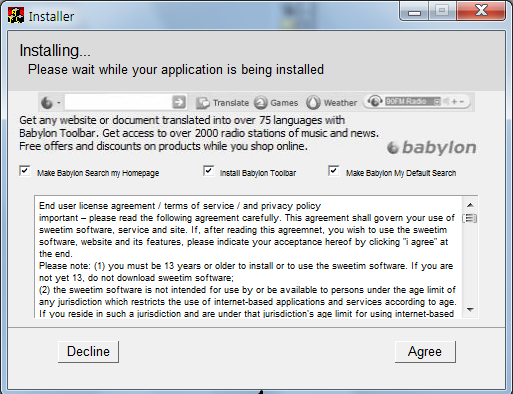
Task: Open the 90FM Radio station dropdown
Action: click(437, 101)
